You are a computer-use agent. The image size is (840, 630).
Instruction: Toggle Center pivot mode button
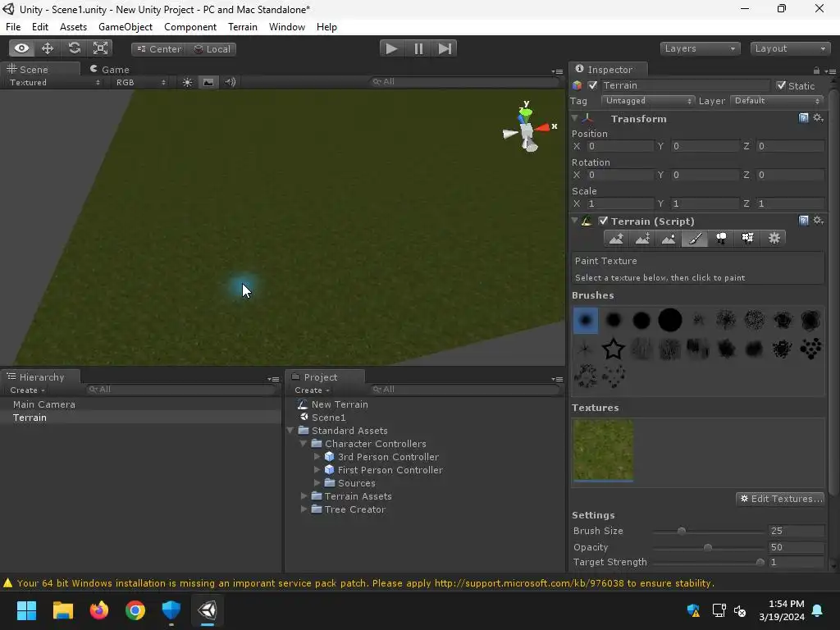click(159, 48)
